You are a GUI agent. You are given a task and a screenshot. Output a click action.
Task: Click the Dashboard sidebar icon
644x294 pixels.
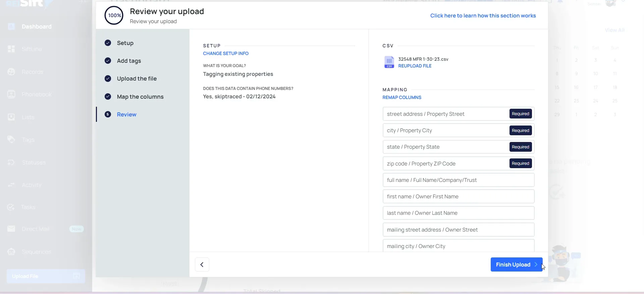(11, 27)
